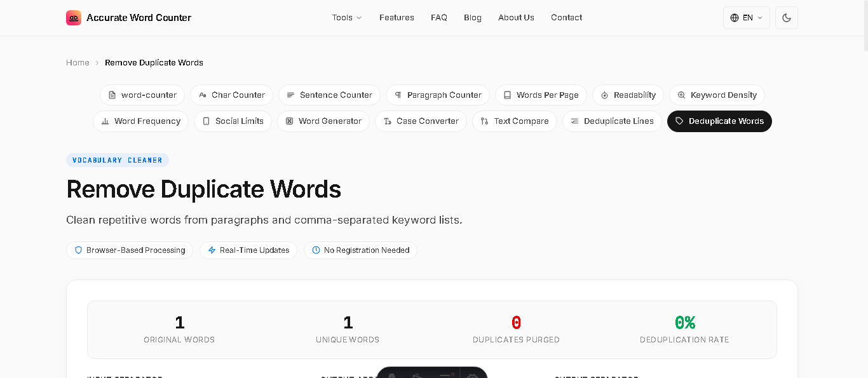Click the No Registration Needed badge
Image resolution: width=868 pixels, height=378 pixels.
[360, 250]
